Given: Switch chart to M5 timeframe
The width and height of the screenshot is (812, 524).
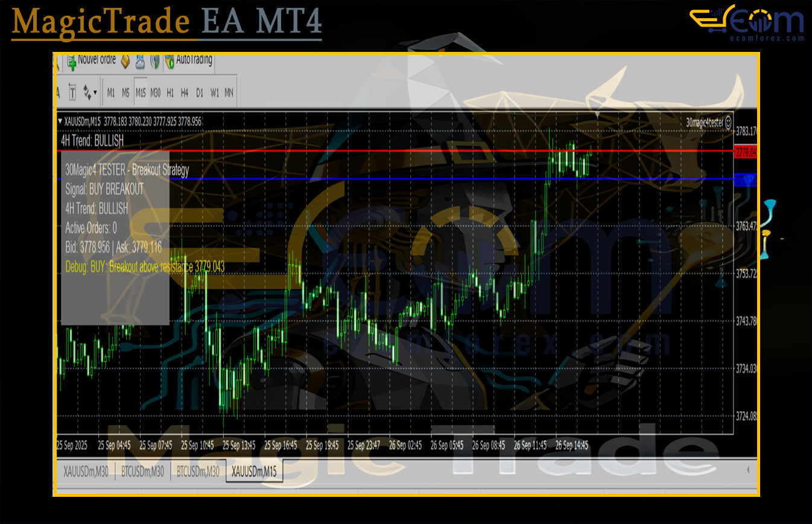Looking at the screenshot, I should 125,93.
